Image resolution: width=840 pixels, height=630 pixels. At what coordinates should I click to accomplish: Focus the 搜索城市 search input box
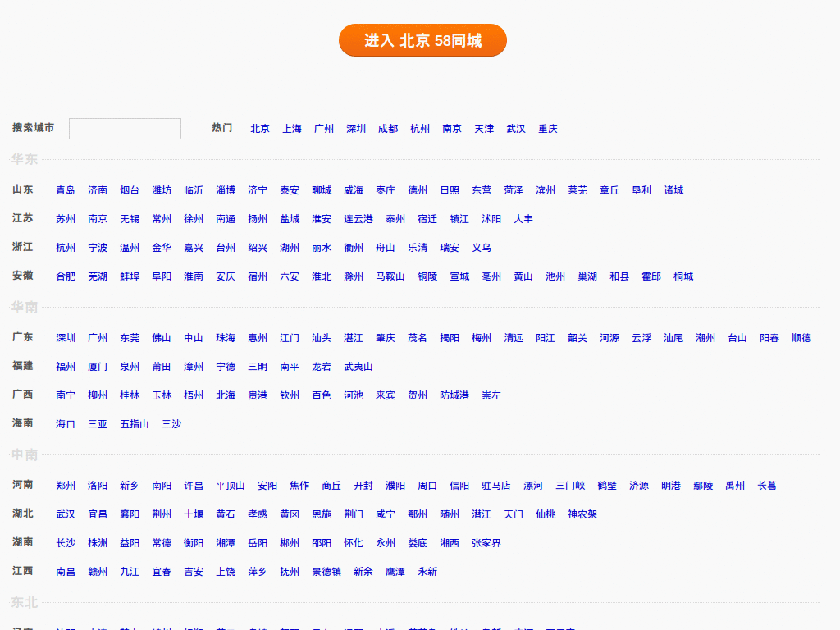pos(125,129)
